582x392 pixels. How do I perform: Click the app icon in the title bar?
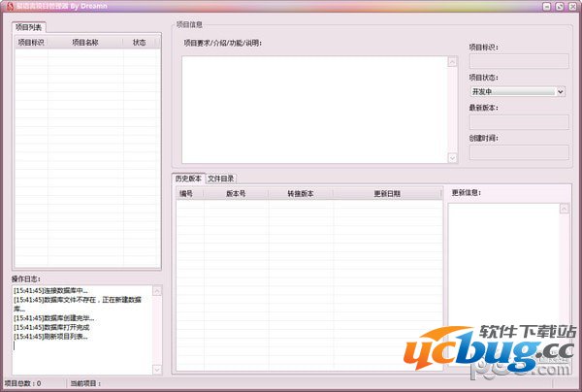pos(6,6)
